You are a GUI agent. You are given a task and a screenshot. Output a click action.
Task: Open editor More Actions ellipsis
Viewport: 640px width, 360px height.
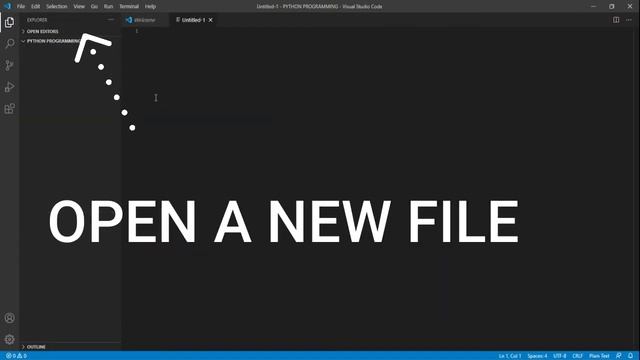tap(629, 20)
